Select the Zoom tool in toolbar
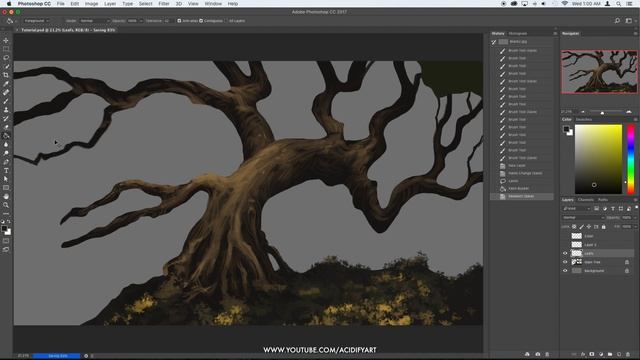Image resolution: width=640 pixels, height=360 pixels. 6,205
